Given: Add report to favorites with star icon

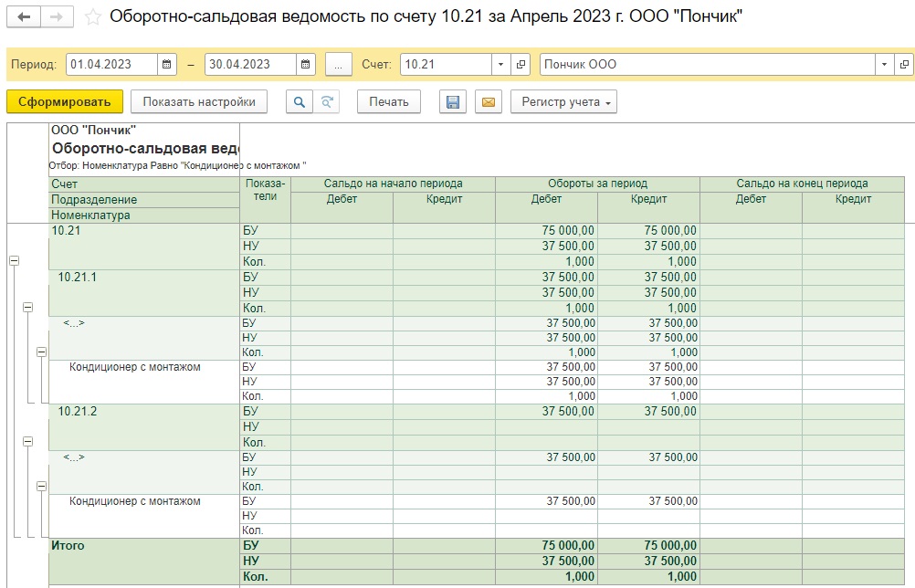Looking at the screenshot, I should pos(93,17).
